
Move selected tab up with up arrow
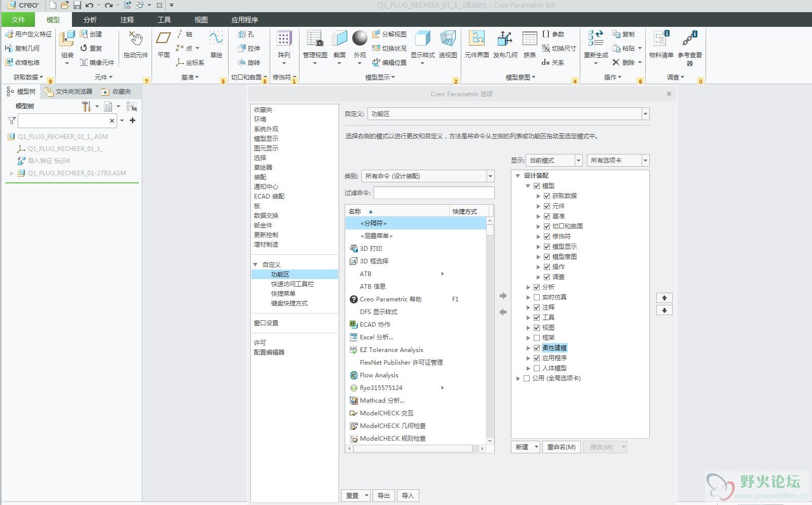point(665,298)
